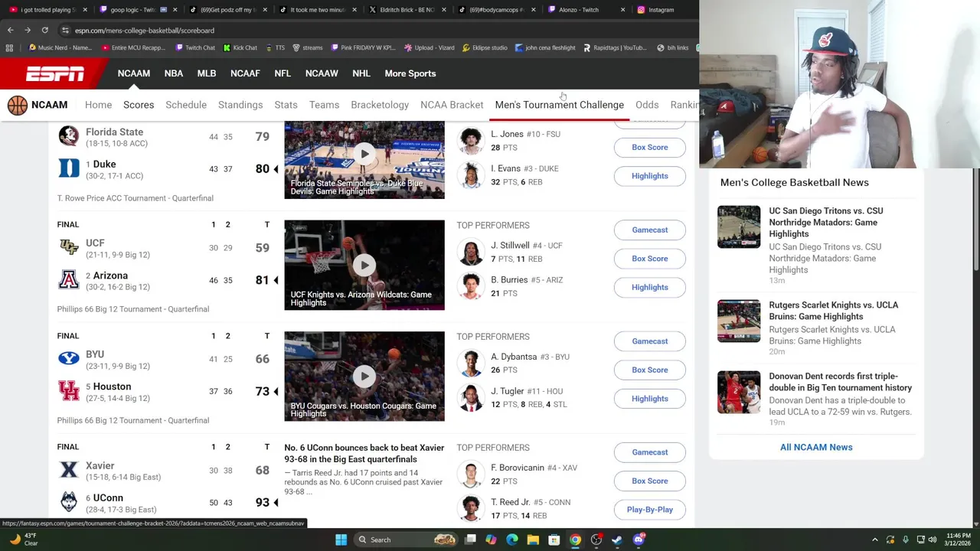Screen dimensions: 980x551
Task: Open the More Sports menu
Action: pos(410,73)
